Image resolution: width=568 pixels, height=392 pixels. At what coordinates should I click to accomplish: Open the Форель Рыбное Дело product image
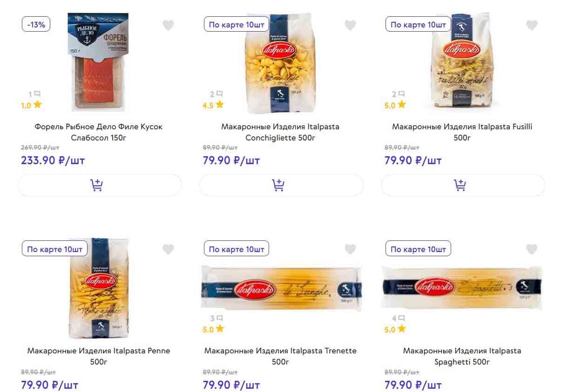click(x=98, y=63)
